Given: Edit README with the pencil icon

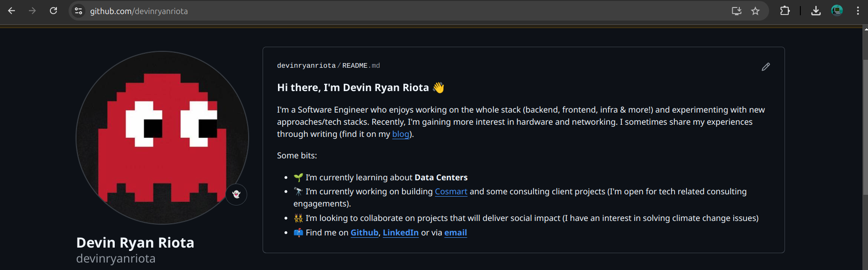Looking at the screenshot, I should 766,67.
